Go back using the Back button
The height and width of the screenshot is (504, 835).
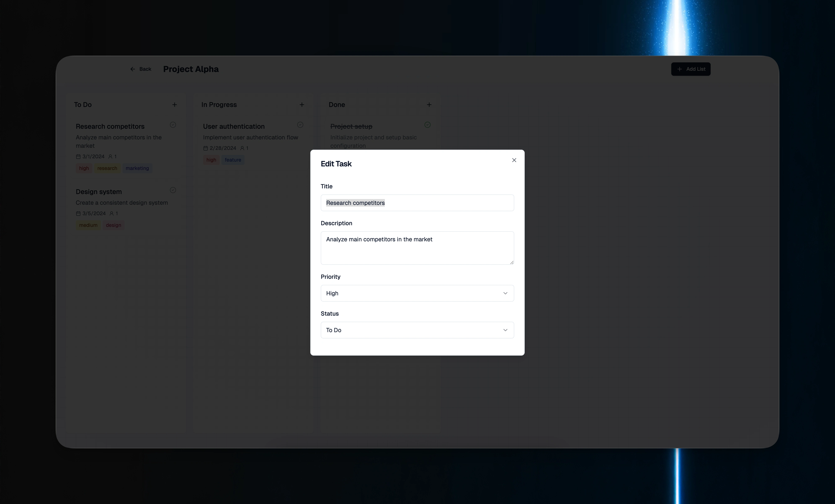[141, 69]
